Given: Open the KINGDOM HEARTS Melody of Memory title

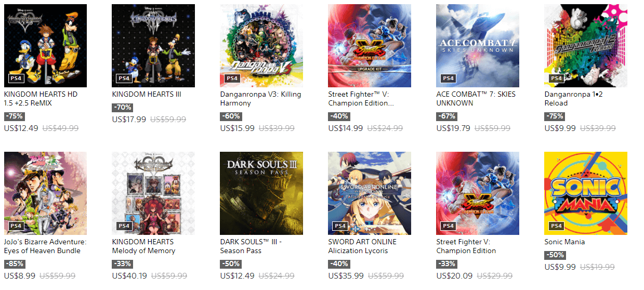Looking at the screenshot, I should pos(143,246).
